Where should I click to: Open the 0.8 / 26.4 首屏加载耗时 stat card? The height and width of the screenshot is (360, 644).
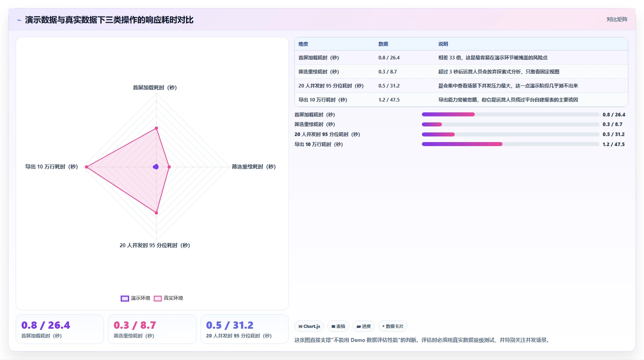click(60, 329)
